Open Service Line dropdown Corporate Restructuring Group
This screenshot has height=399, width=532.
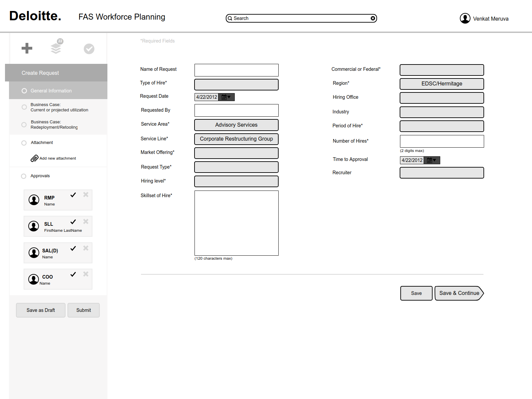click(x=236, y=139)
